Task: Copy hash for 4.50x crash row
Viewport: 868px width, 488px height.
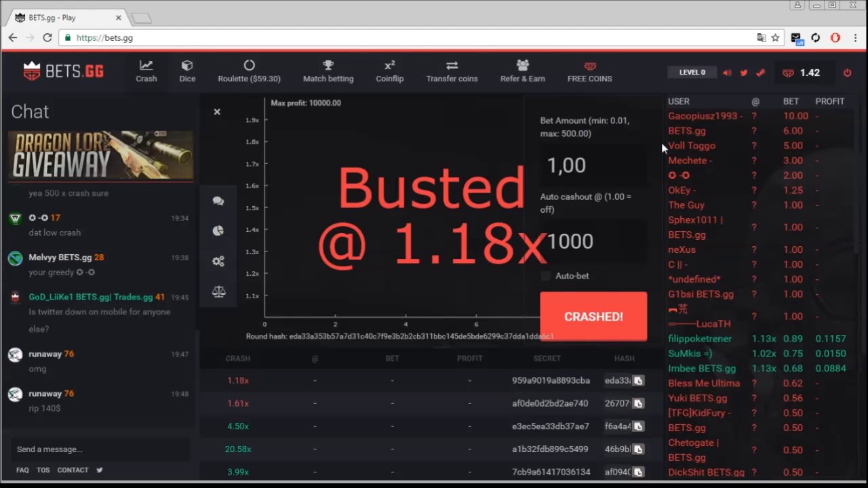Action: [x=638, y=426]
